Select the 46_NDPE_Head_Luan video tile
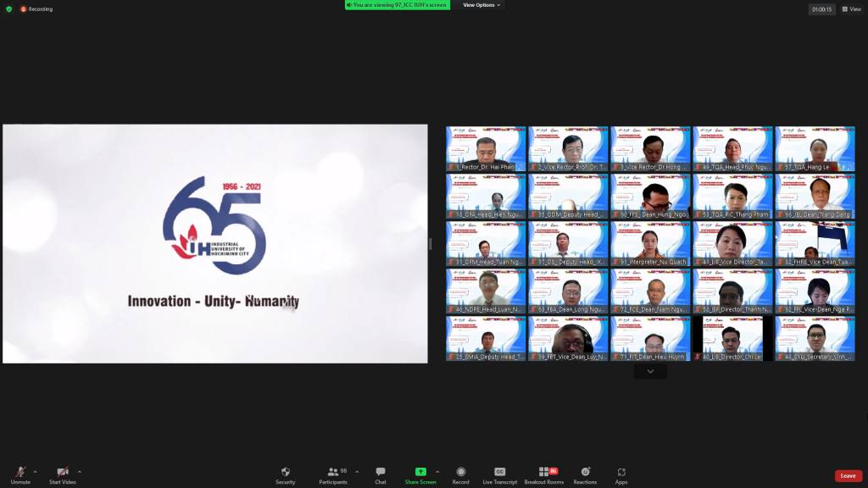Viewport: 868px width, 488px height. point(486,291)
